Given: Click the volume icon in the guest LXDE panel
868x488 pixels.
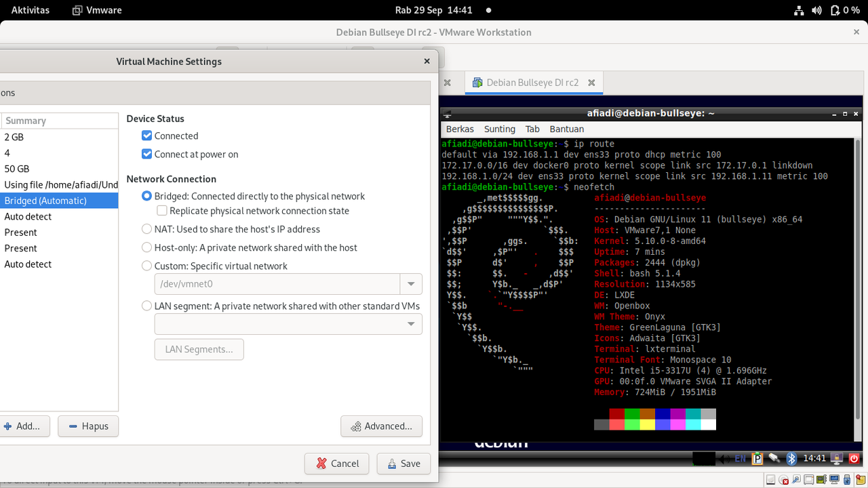Looking at the screenshot, I should 724,459.
